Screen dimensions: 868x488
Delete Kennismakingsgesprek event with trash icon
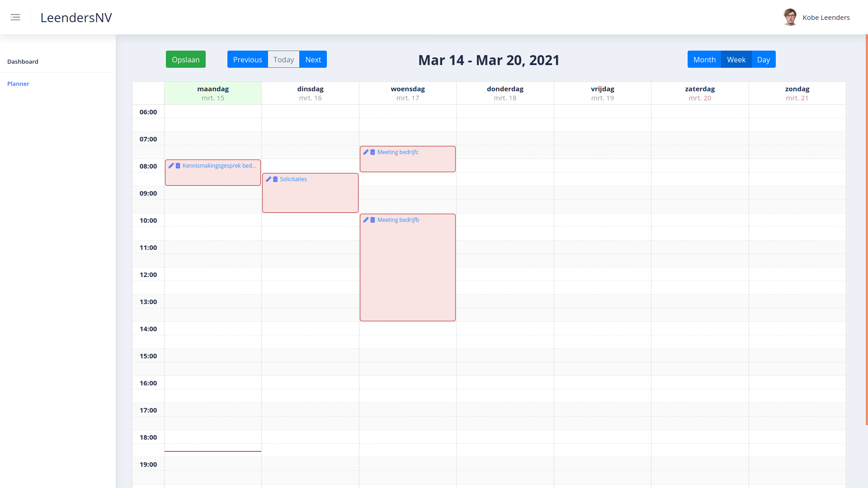click(x=178, y=166)
